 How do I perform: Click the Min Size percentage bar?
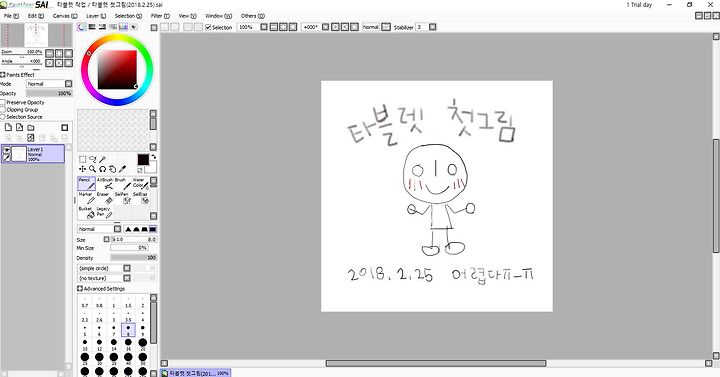[129, 248]
